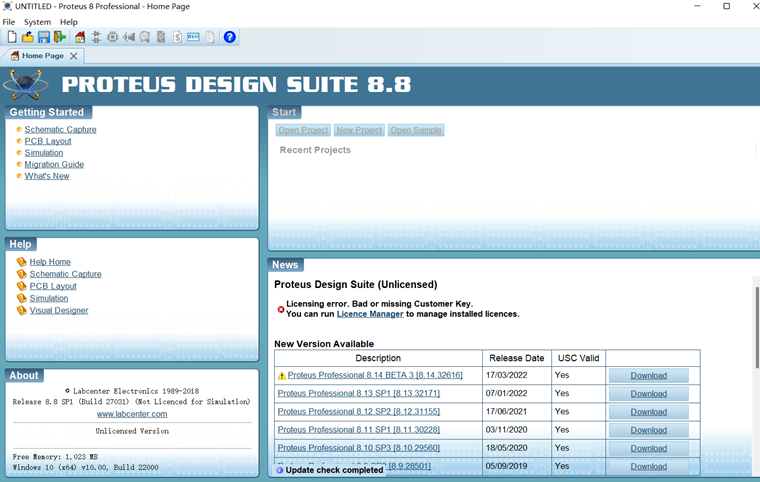This screenshot has width=760, height=482.
Task: Open Simulation link under Getting Started
Action: [44, 153]
